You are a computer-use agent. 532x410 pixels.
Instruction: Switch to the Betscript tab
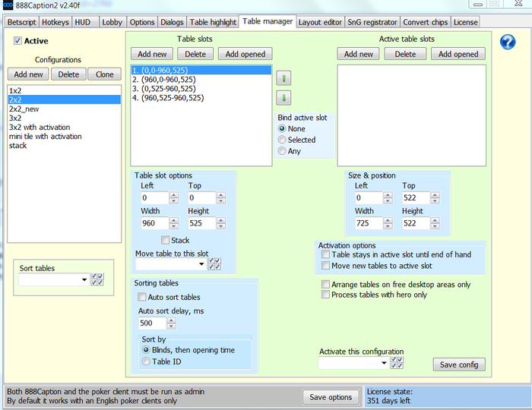22,22
